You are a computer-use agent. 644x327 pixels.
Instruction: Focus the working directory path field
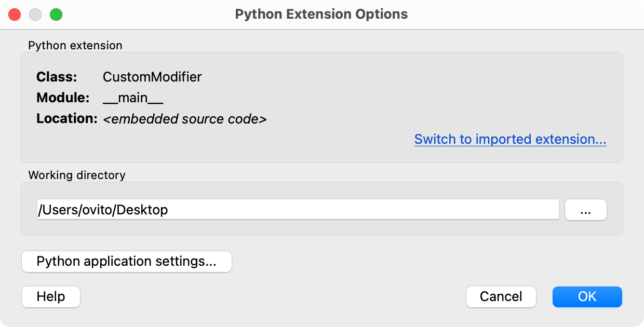298,210
